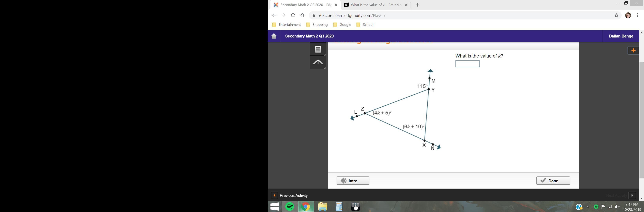Submit the answer with Done
644x212 pixels.
553,181
